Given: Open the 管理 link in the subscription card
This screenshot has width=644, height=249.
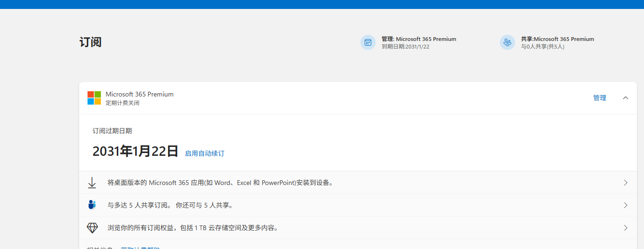Looking at the screenshot, I should point(600,98).
